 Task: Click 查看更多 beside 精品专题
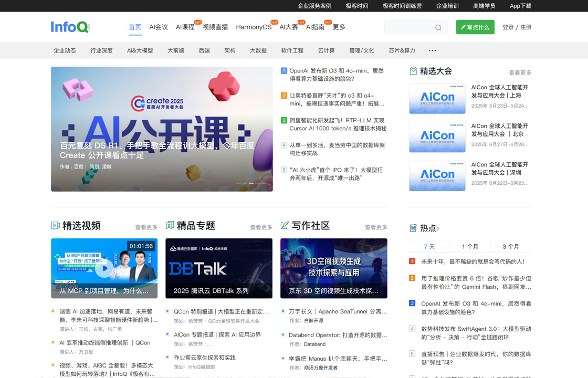(261, 227)
